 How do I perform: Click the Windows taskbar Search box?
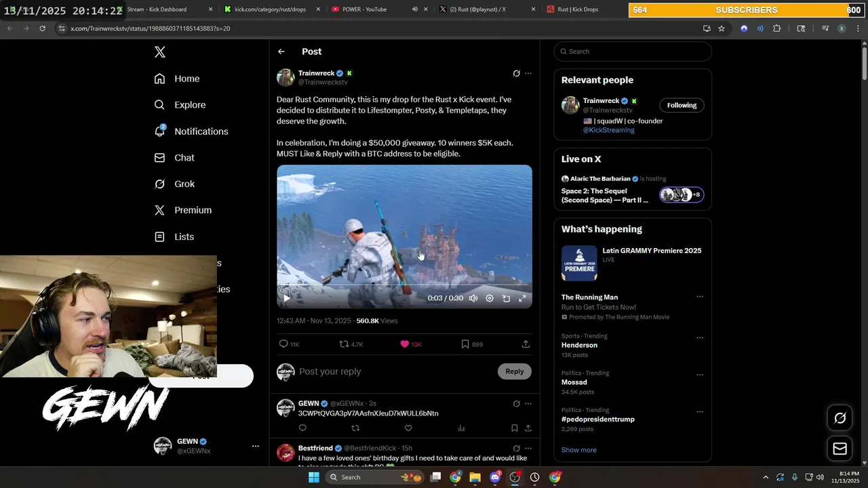(374, 477)
